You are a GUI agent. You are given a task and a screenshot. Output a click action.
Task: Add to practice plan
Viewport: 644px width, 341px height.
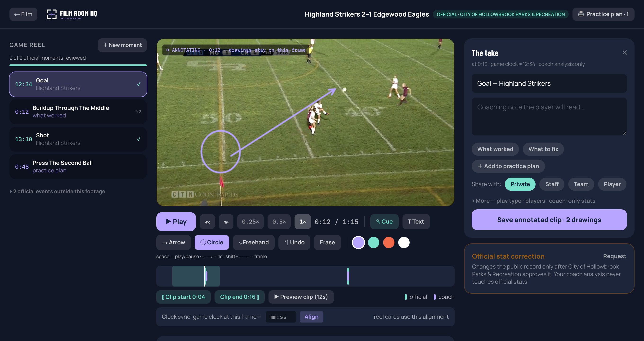click(508, 166)
